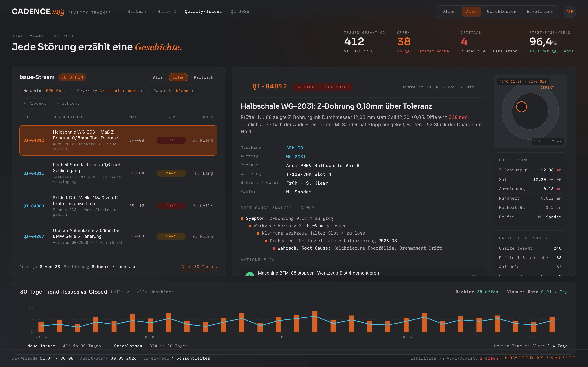Screen dimensions: 588x367
Task: Click the CADENCE.mfg logo
Action: [x=38, y=12]
